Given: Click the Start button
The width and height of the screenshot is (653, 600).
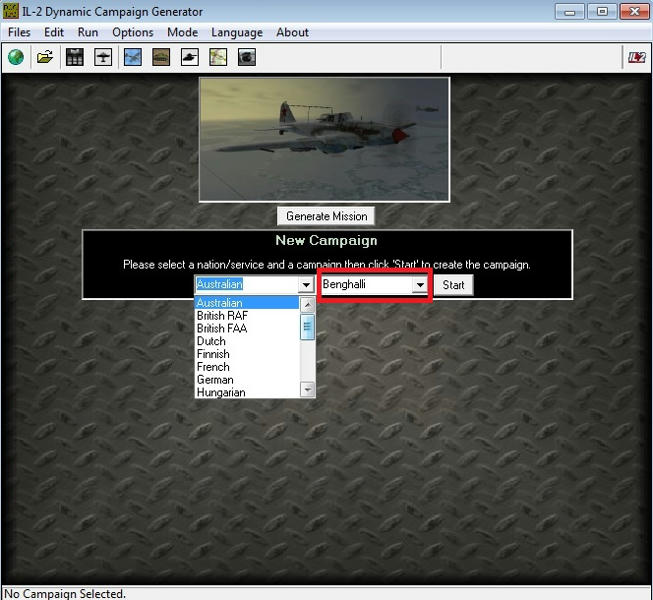Looking at the screenshot, I should tap(454, 285).
